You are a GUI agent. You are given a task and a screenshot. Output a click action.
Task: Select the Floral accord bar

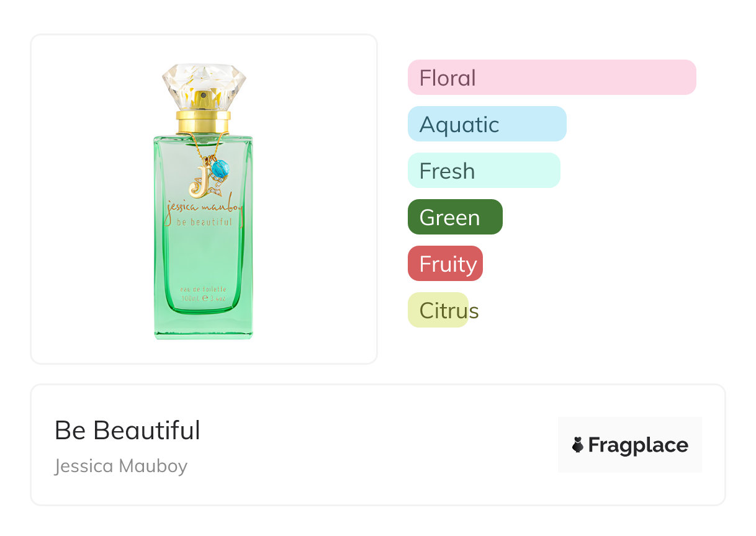pos(551,78)
